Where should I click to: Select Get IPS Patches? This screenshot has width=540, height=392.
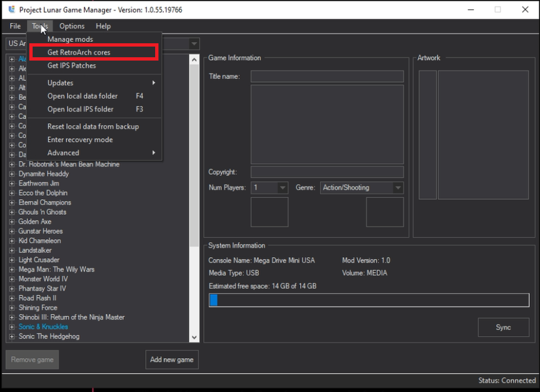click(95, 65)
